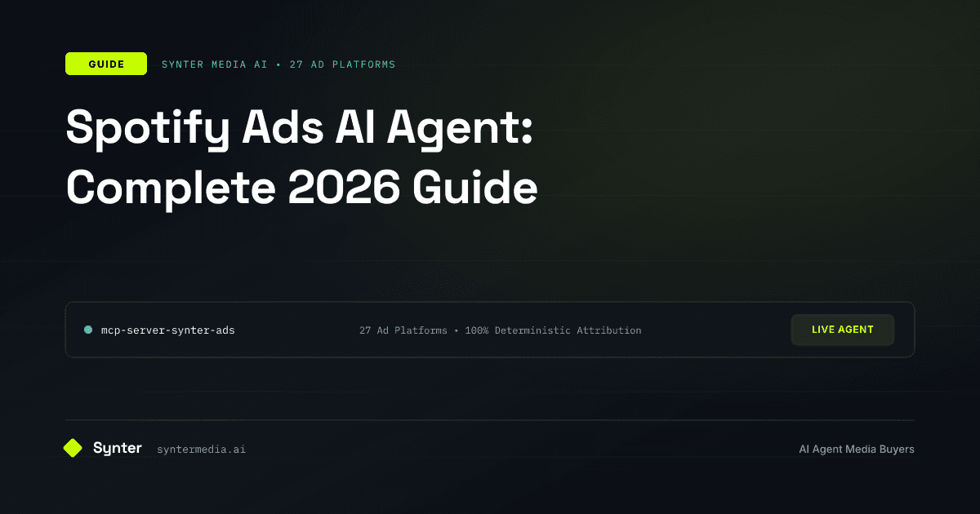Click the Synter brand name in footer
This screenshot has height=514, width=980.
(x=118, y=448)
